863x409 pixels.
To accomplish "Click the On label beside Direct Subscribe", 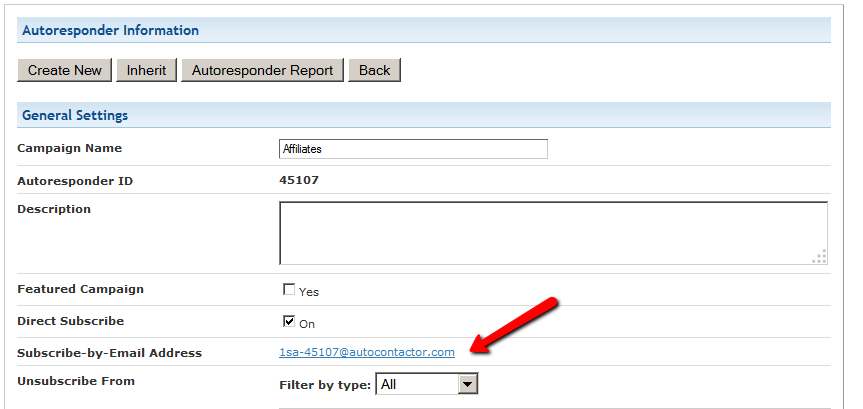I will (x=307, y=324).
